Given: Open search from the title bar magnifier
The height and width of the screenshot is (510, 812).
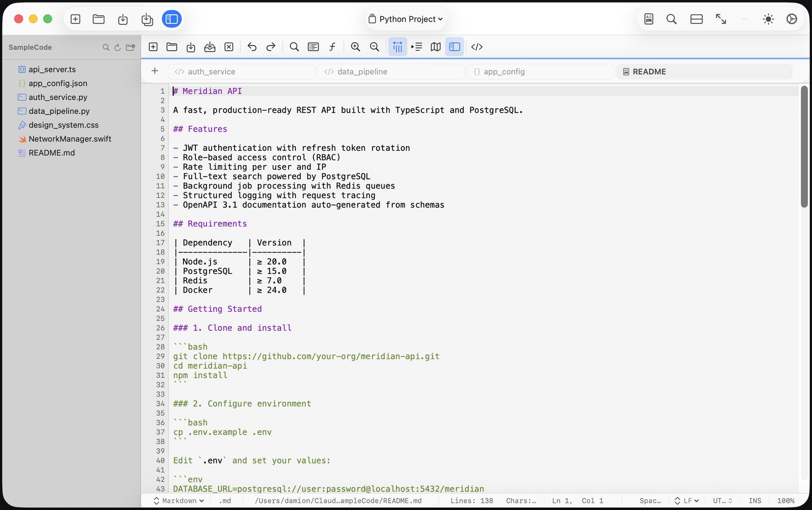Looking at the screenshot, I should click(x=671, y=19).
